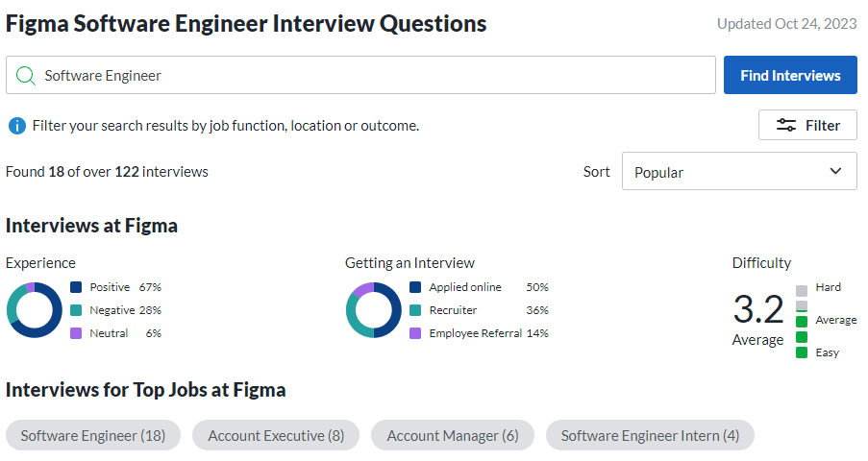Click the Neutral 6% label
This screenshot has width=868, height=461.
126,333
